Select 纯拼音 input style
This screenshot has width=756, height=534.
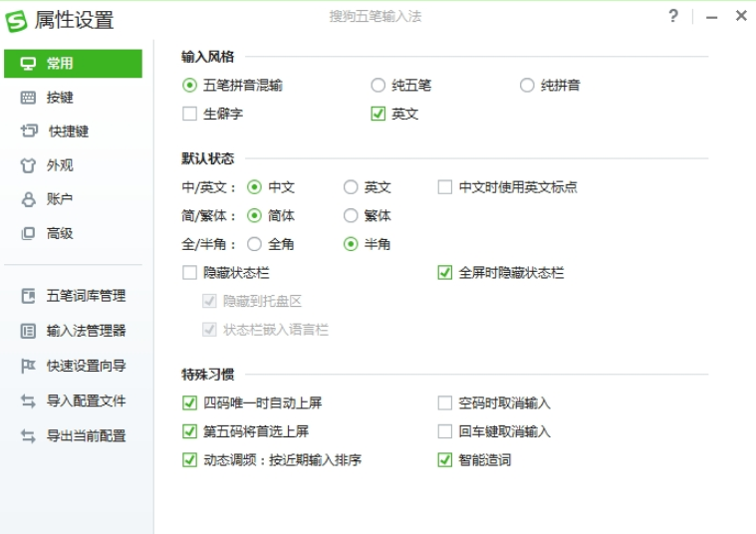tap(527, 86)
